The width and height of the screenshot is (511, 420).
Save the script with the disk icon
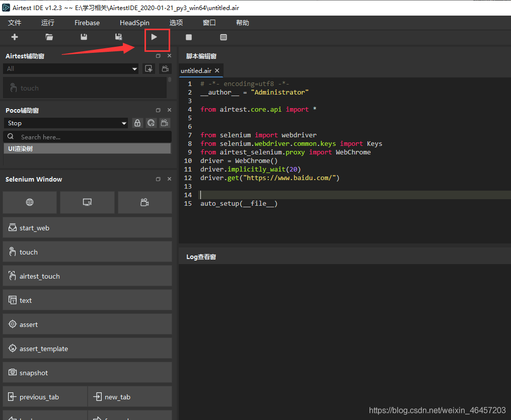pos(84,37)
